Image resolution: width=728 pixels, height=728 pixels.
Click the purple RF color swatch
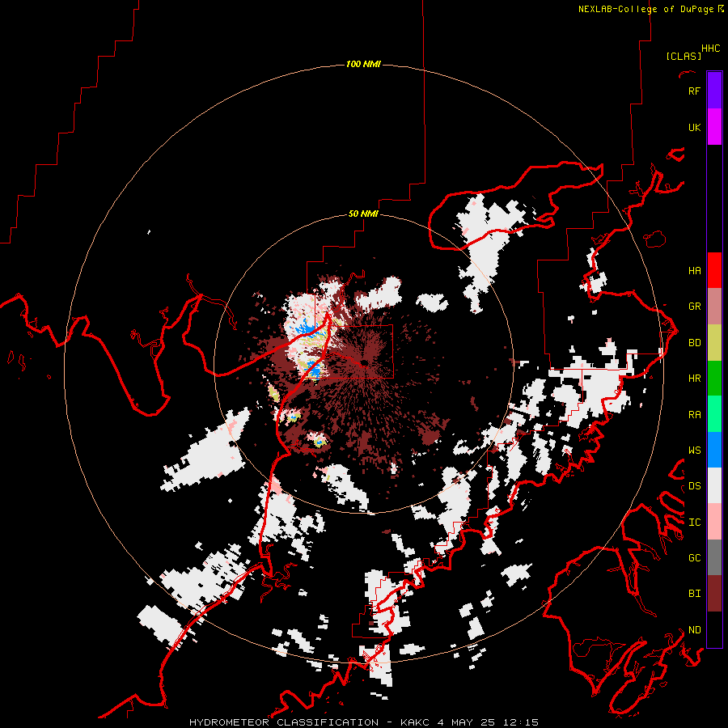coord(714,91)
